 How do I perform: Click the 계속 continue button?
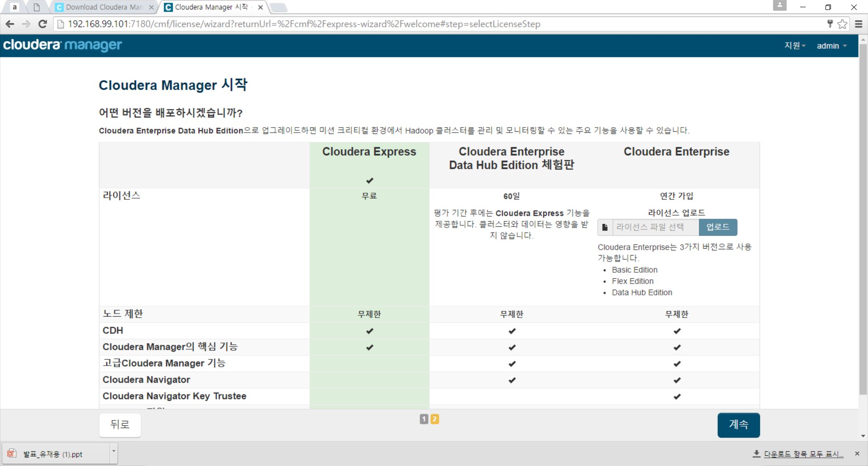[738, 425]
